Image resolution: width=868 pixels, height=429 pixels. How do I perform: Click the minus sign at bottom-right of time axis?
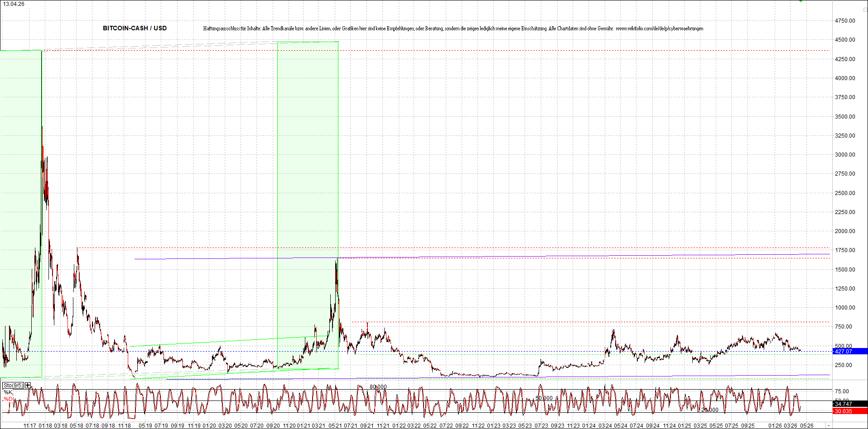tap(829, 425)
